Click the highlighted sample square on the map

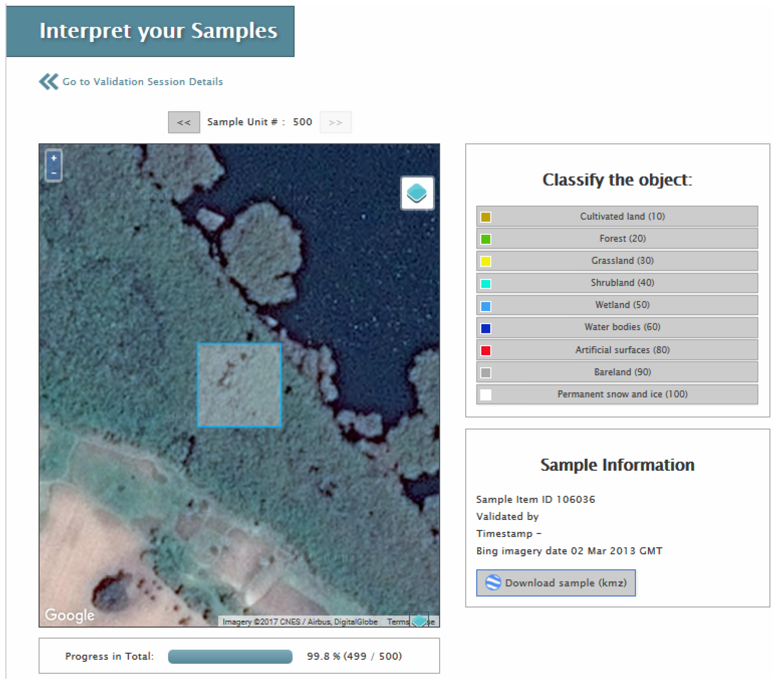click(x=239, y=384)
